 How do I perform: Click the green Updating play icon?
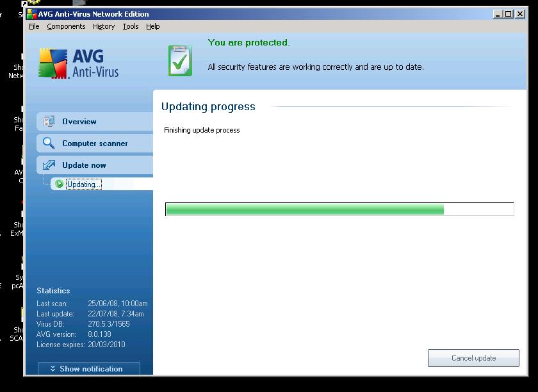click(60, 184)
